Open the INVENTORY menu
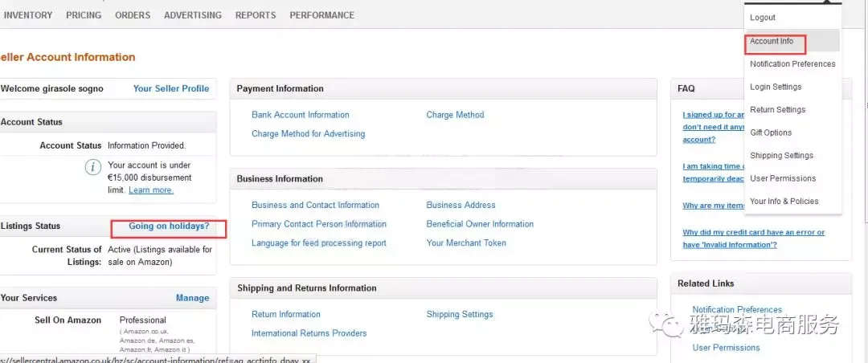This screenshot has width=868, height=363. point(27,15)
